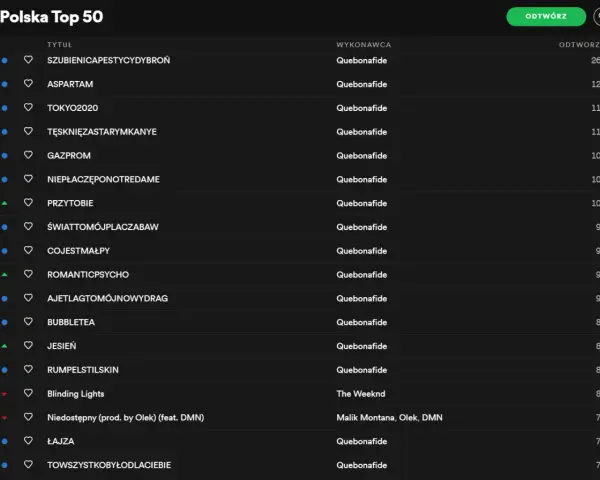Viewport: 600px width, 480px height.
Task: Save TĘSKNIĘZASTARYMKANYE with its heart icon
Action: (28, 131)
